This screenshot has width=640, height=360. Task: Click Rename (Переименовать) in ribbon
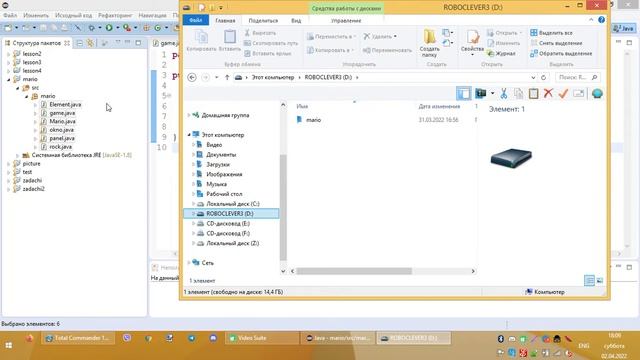pos(387,50)
